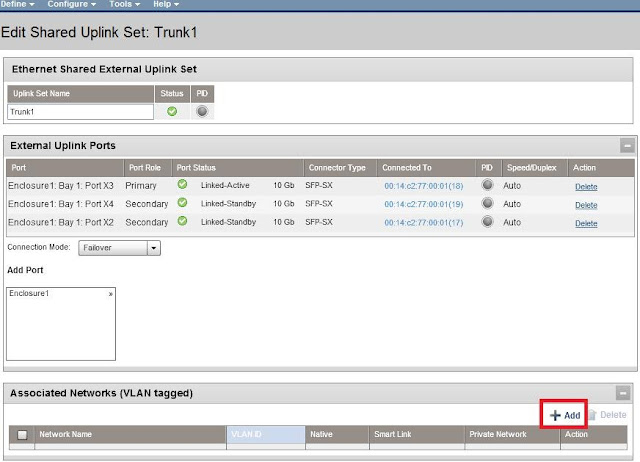Select Speed/Duplex Auto for Port X3
This screenshot has height=462, width=640.
coord(512,186)
